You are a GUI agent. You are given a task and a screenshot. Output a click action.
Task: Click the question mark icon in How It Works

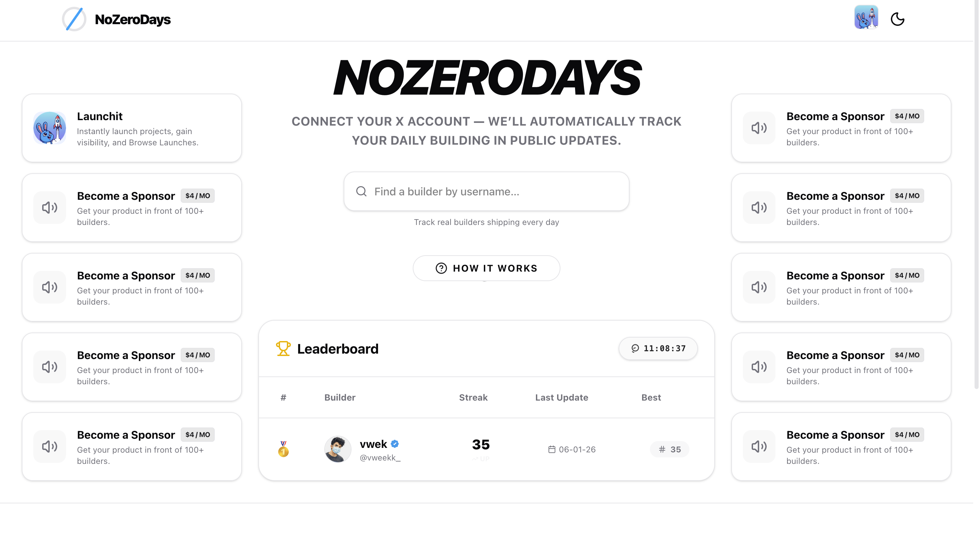441,268
